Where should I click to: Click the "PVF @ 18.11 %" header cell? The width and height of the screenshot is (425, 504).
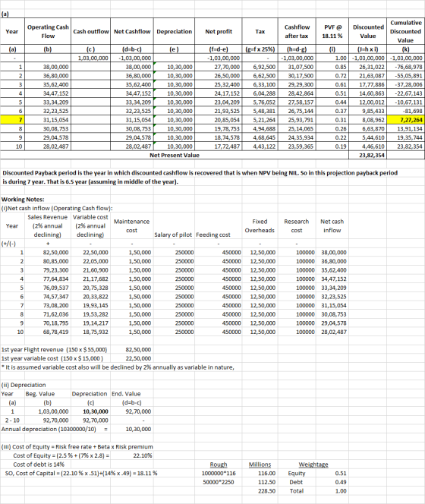(x=332, y=32)
